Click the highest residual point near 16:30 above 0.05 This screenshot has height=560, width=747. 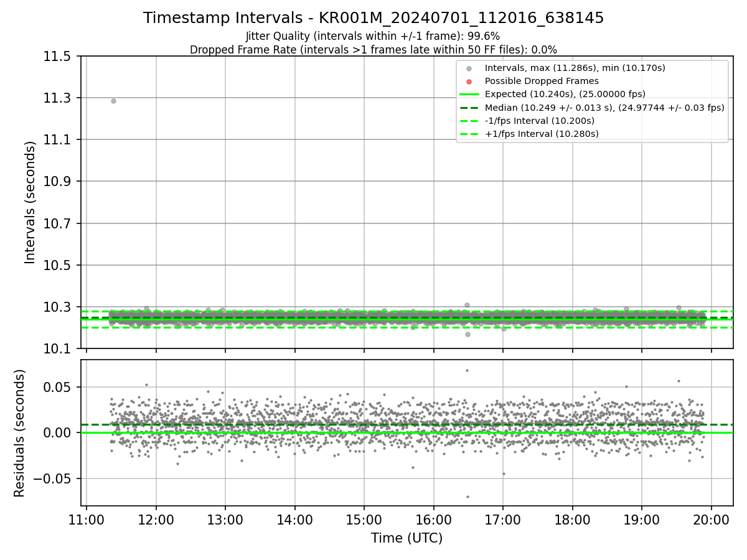click(467, 370)
